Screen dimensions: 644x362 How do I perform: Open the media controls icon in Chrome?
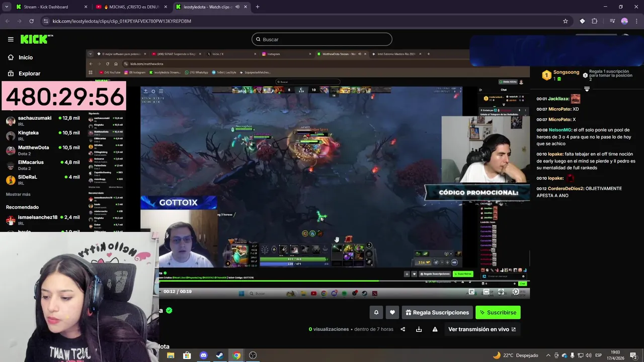pos(612,21)
